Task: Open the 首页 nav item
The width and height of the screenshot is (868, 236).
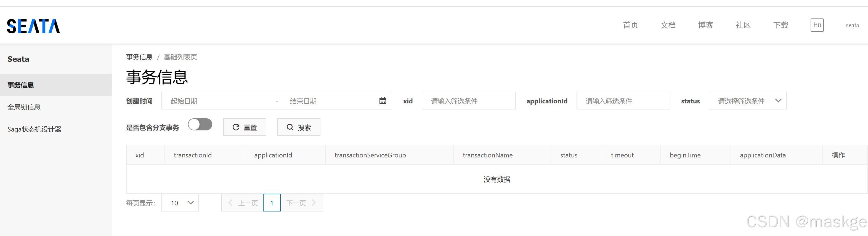Action: click(630, 25)
